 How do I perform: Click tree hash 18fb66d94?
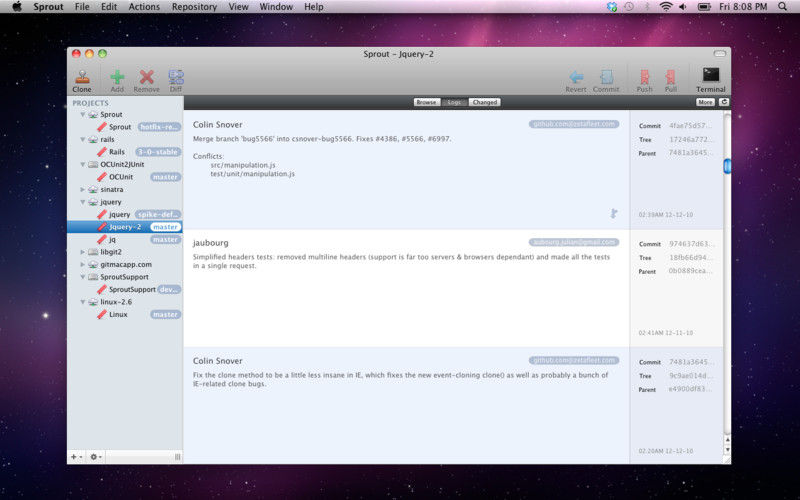pos(690,257)
